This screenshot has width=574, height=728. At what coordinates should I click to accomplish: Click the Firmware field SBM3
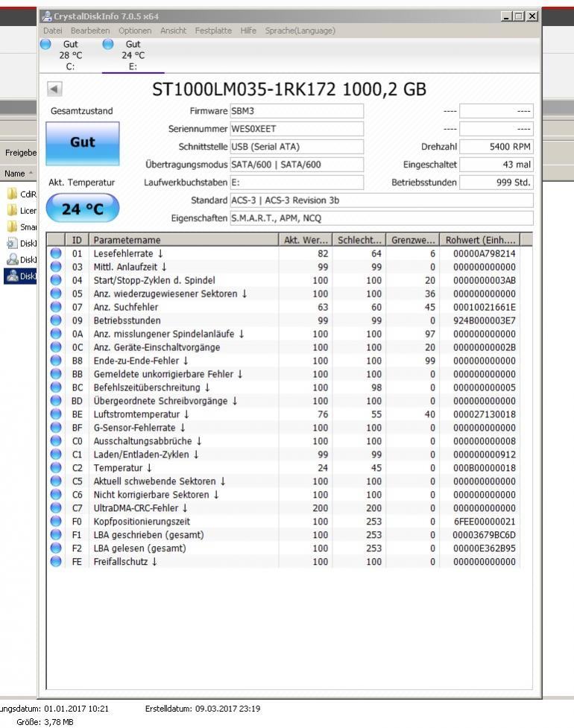[297, 111]
